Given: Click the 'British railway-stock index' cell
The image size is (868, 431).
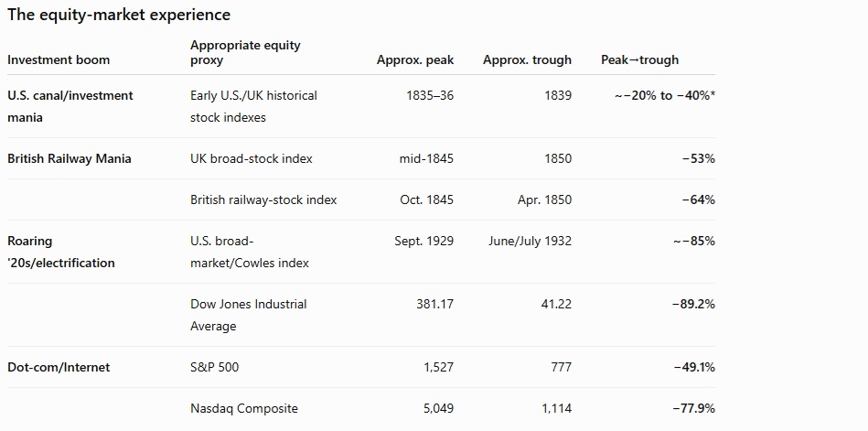Looking at the screenshot, I should 263,199.
